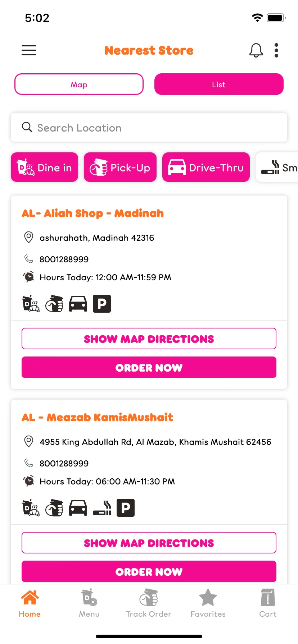
Task: Tap the Search Location field
Action: pos(149,128)
